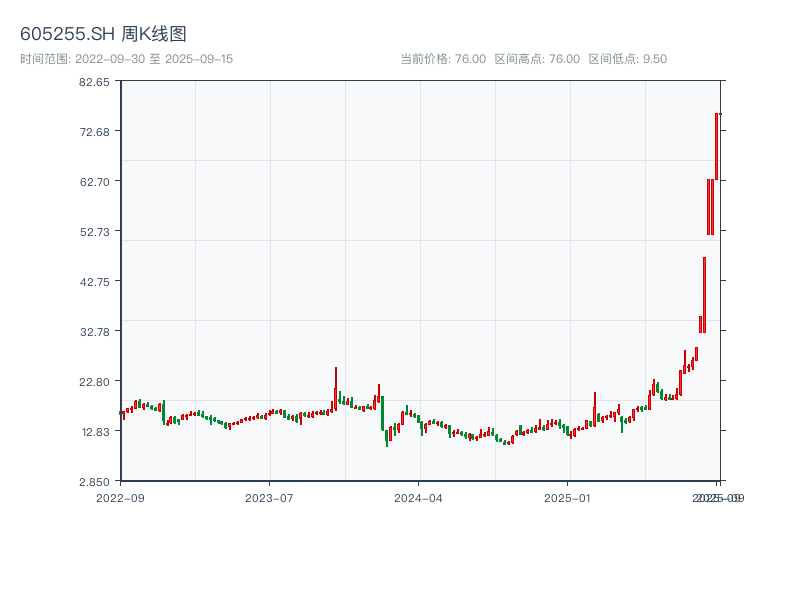The width and height of the screenshot is (800, 600).
Task: Click the 2025-01 x-axis date label
Action: click(569, 497)
